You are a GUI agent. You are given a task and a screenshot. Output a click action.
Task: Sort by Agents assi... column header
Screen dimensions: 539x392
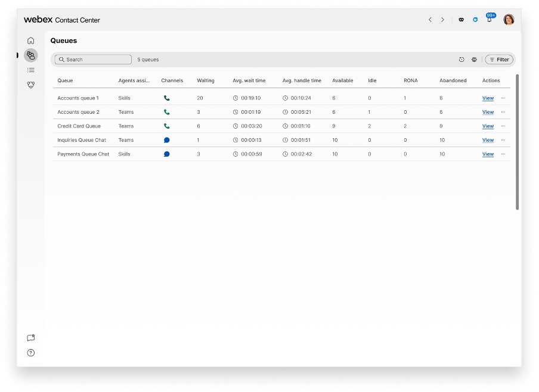click(x=134, y=80)
